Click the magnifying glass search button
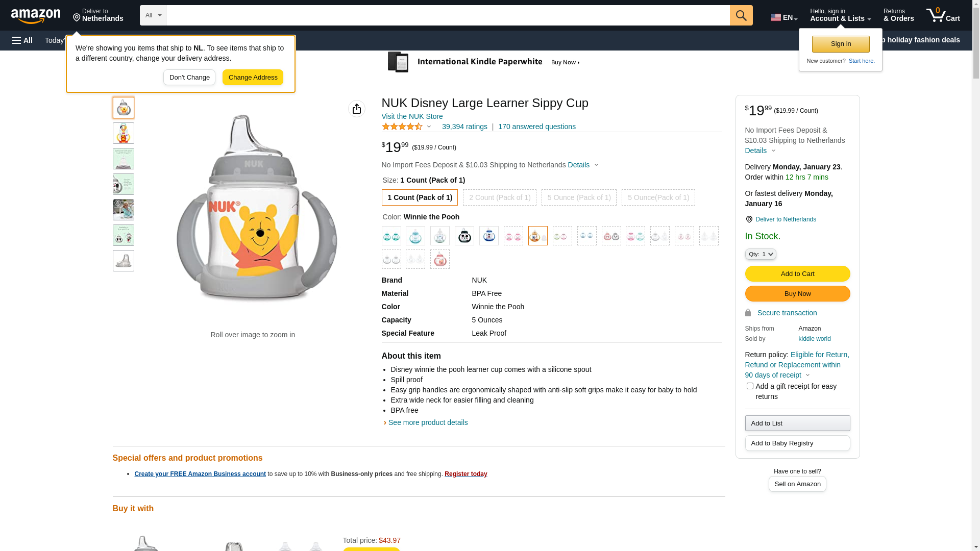The height and width of the screenshot is (551, 980). pyautogui.click(x=741, y=15)
